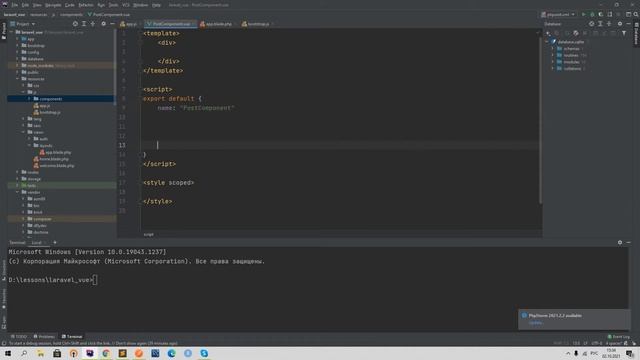640x360 pixels.
Task: Toggle the Database tool window from the right sidebar strip
Action: 636,33
